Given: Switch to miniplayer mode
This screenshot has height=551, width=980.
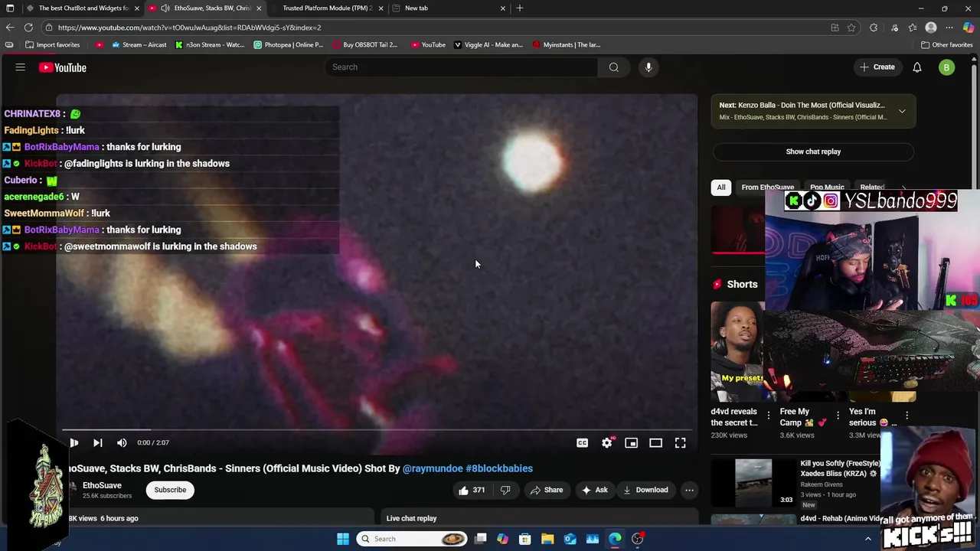Looking at the screenshot, I should [631, 442].
